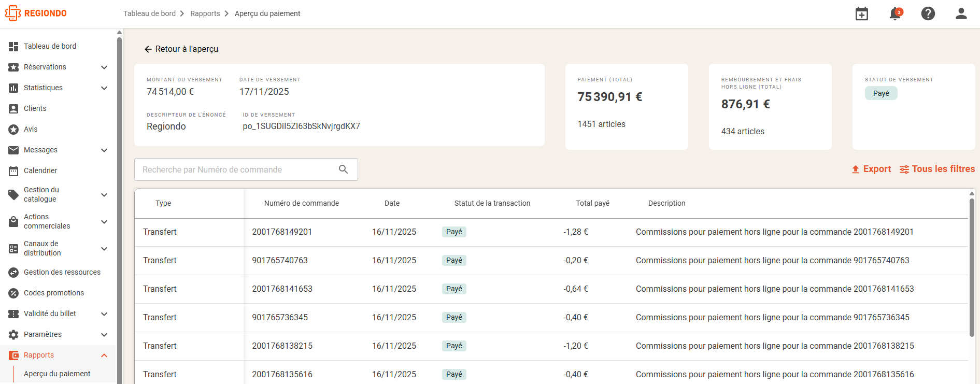The image size is (980, 384).
Task: Click the table's vertical scrollbar
Action: pyautogui.click(x=972, y=267)
